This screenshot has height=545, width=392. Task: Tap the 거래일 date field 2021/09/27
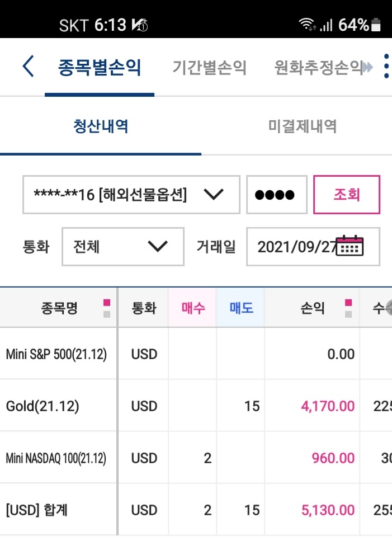[x=313, y=247]
